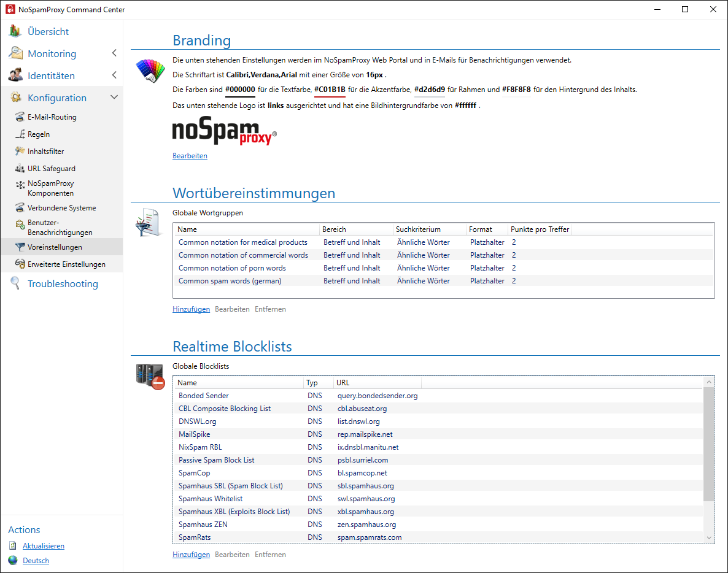Click the NoSpamProxy Komponenten icon
Viewport: 728px width, 573px height.
click(20, 185)
